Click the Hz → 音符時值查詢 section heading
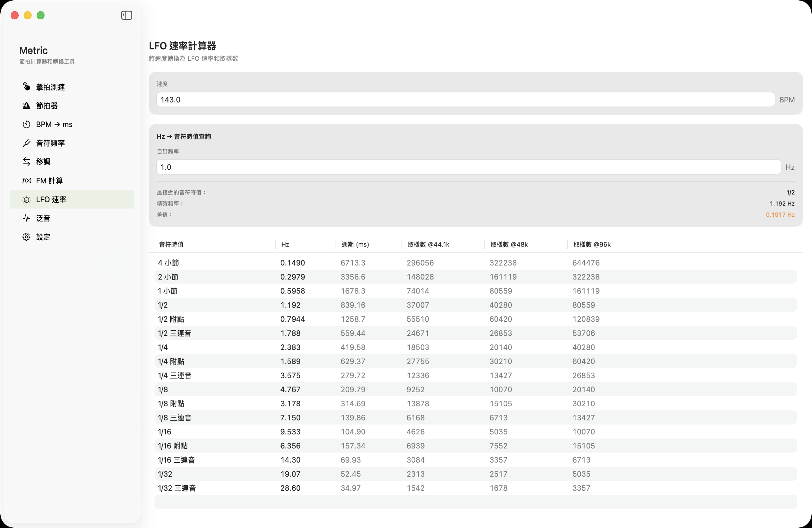This screenshot has width=812, height=528. pos(184,136)
